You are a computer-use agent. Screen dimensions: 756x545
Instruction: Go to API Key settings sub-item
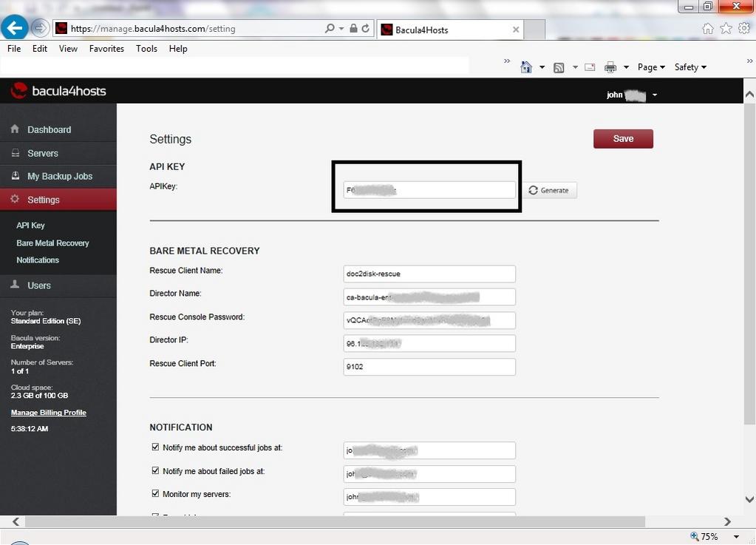pos(30,226)
